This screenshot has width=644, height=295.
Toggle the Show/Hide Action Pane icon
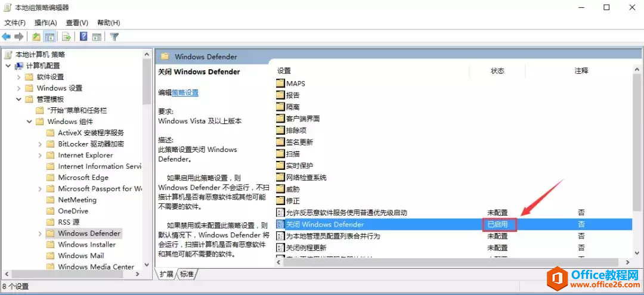tap(97, 37)
